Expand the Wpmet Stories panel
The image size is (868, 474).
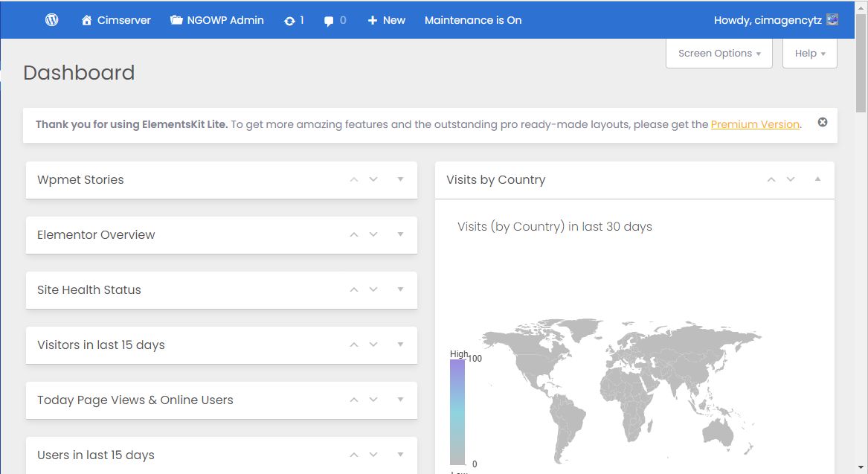[400, 179]
